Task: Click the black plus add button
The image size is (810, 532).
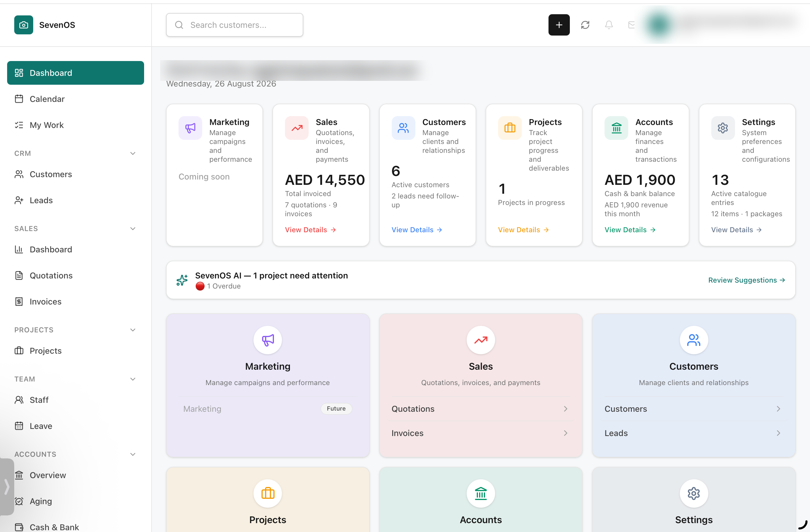Action: coord(559,25)
